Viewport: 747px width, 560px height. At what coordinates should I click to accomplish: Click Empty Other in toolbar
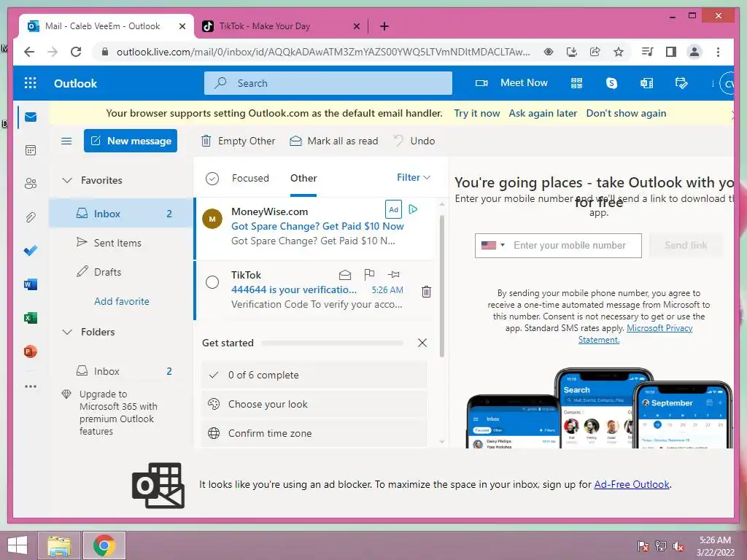click(x=239, y=141)
